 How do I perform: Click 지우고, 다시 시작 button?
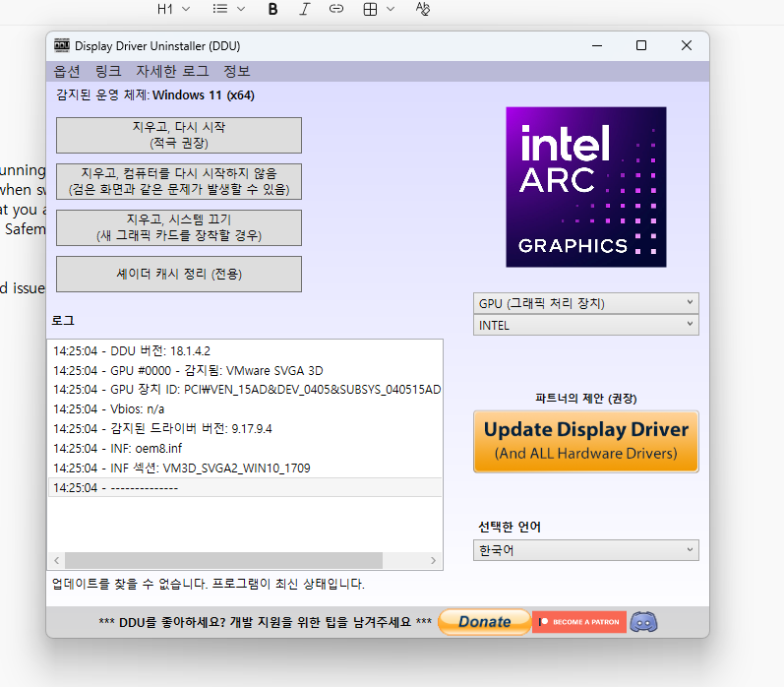point(179,135)
